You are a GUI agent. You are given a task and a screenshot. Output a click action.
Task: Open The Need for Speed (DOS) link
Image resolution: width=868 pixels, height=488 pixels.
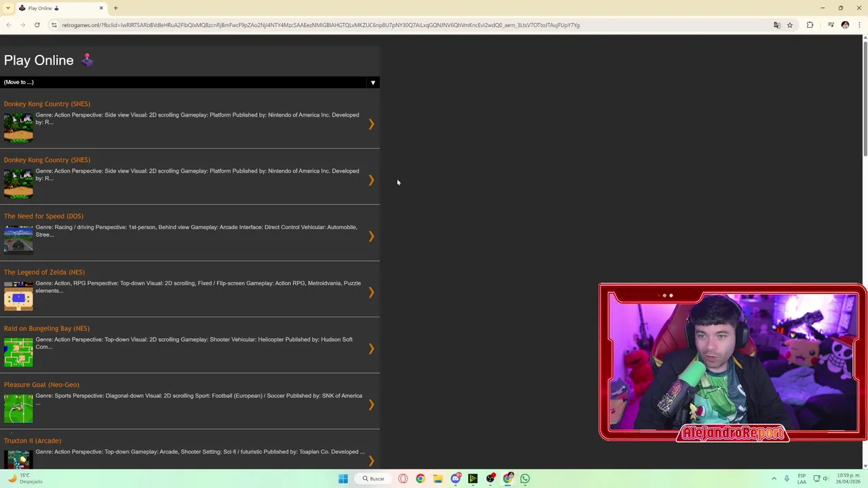pos(43,216)
